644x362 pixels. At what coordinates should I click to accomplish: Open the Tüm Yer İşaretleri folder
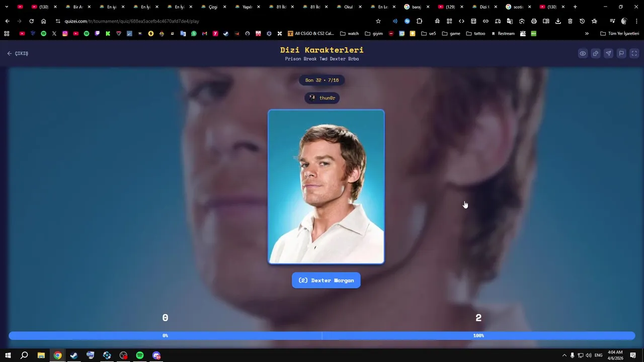coord(620,34)
